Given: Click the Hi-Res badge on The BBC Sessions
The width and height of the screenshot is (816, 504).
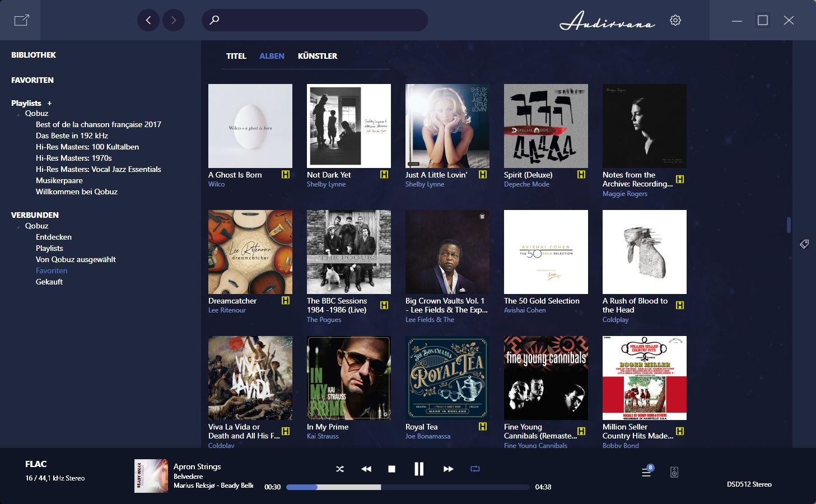Looking at the screenshot, I should (x=384, y=305).
